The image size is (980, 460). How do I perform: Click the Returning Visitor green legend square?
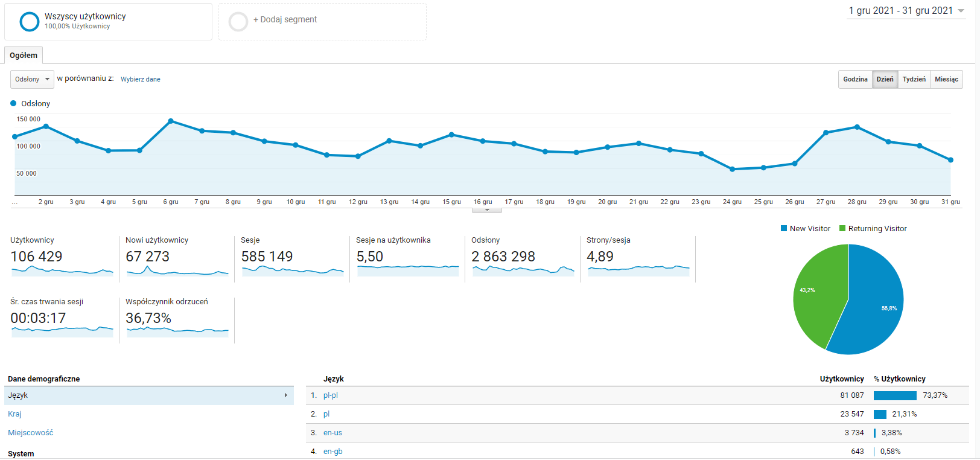pos(842,229)
